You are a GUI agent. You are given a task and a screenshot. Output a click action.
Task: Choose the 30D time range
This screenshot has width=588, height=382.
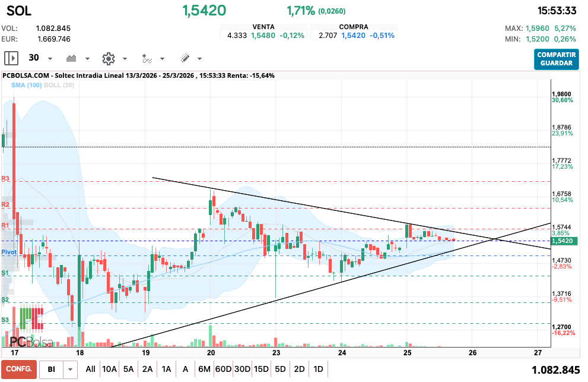(x=242, y=369)
